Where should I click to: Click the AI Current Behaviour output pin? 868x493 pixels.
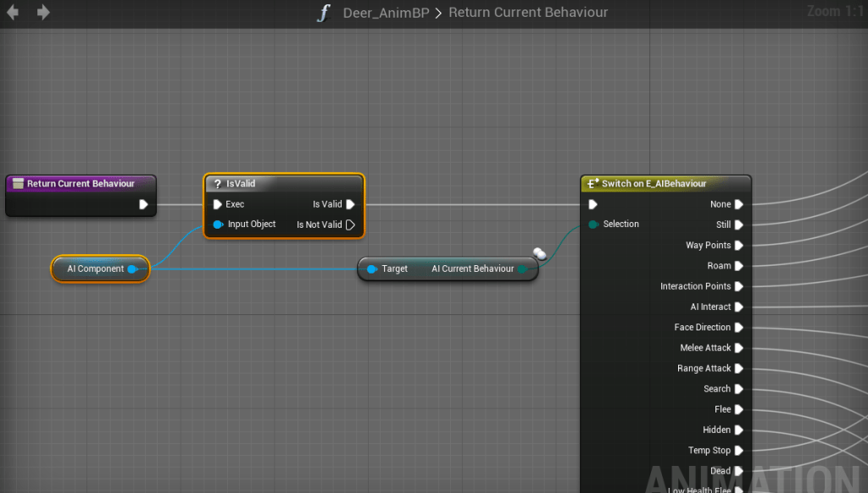coord(522,269)
